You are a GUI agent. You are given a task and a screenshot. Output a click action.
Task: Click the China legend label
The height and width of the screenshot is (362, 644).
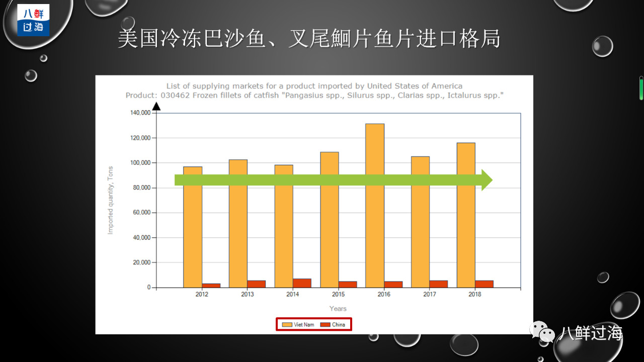(339, 324)
